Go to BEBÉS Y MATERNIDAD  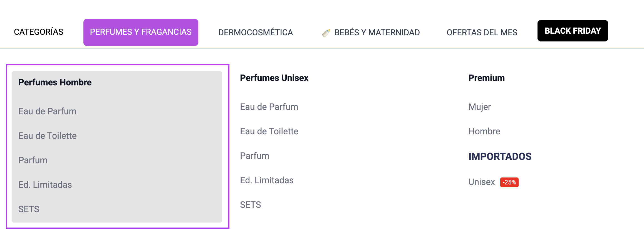coord(377,33)
